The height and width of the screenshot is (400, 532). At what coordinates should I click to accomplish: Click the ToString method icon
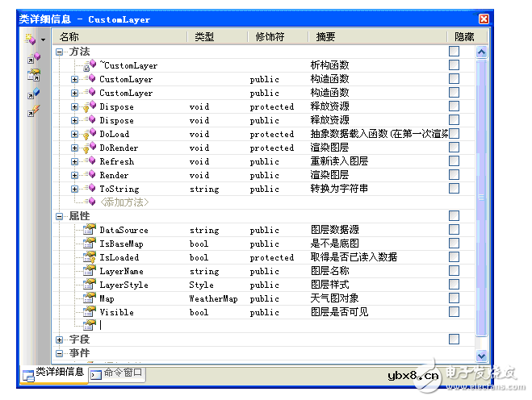90,188
